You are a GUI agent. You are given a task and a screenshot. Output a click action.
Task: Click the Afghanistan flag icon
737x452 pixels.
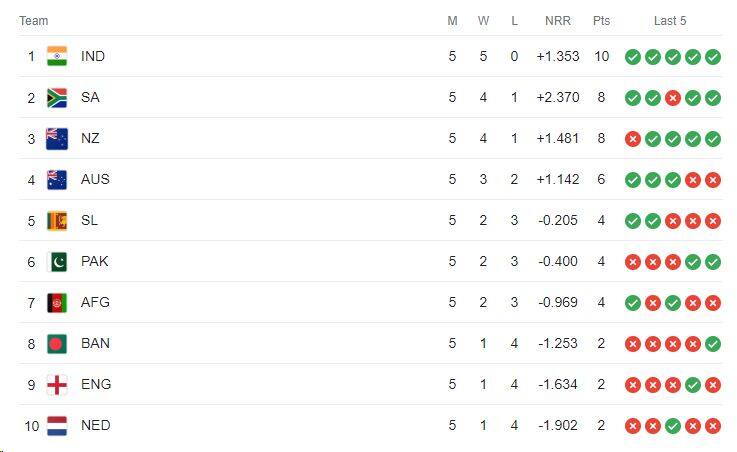[57, 303]
